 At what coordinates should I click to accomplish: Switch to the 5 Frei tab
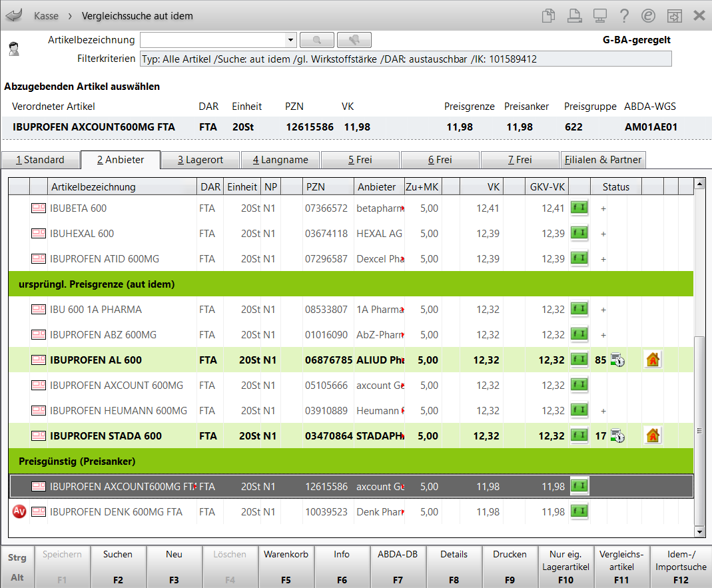coord(360,160)
